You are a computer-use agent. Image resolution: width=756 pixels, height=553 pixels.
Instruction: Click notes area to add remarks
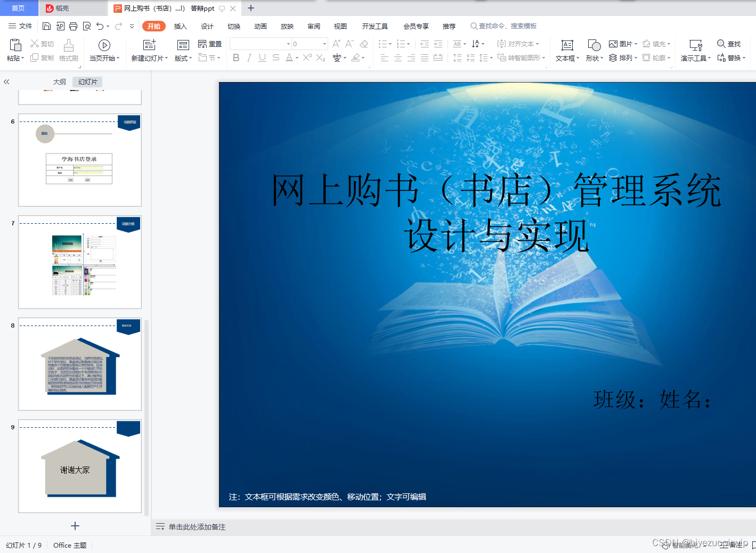(197, 527)
